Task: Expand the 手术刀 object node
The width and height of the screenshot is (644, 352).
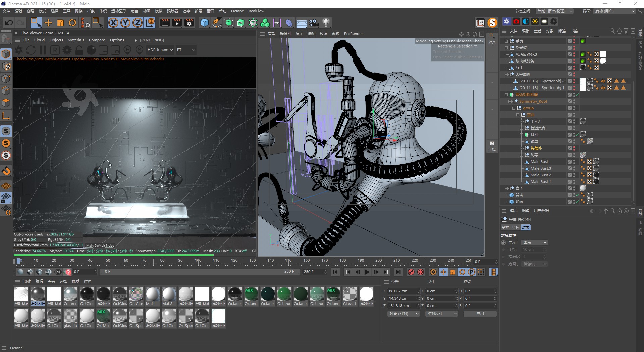Action: [x=522, y=121]
